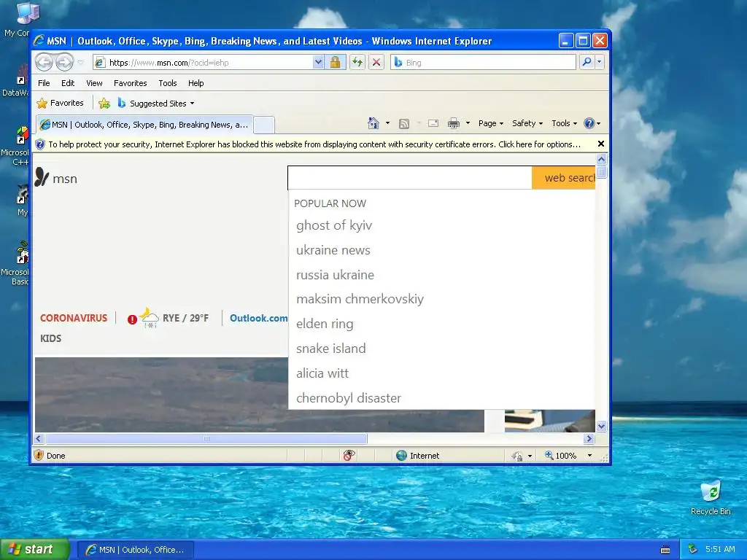747x560 pixels.
Task: Click the privacy report eye icon in status bar
Action: [x=349, y=456]
